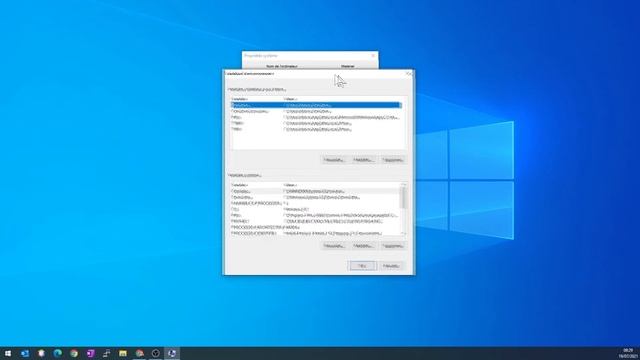Select the highlighted OneDrive user variable row
Screen dimensions: 640x360
click(x=316, y=105)
